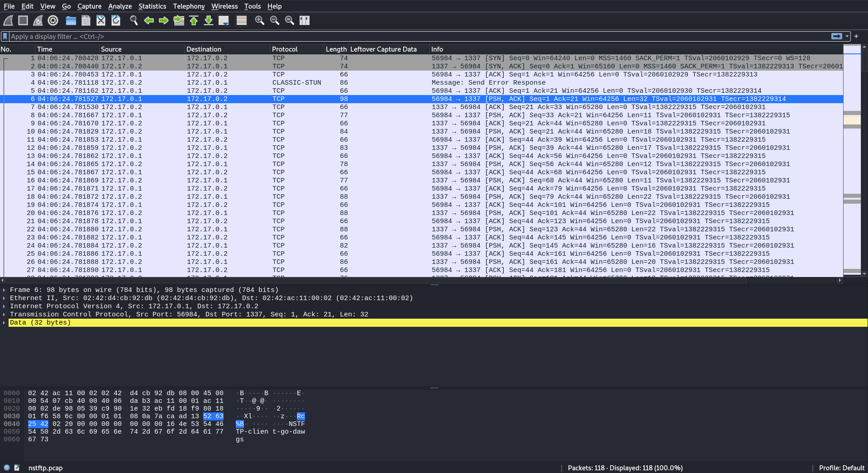868x473 pixels.
Task: Expand the Frame 6 tree node
Action: click(x=4, y=290)
